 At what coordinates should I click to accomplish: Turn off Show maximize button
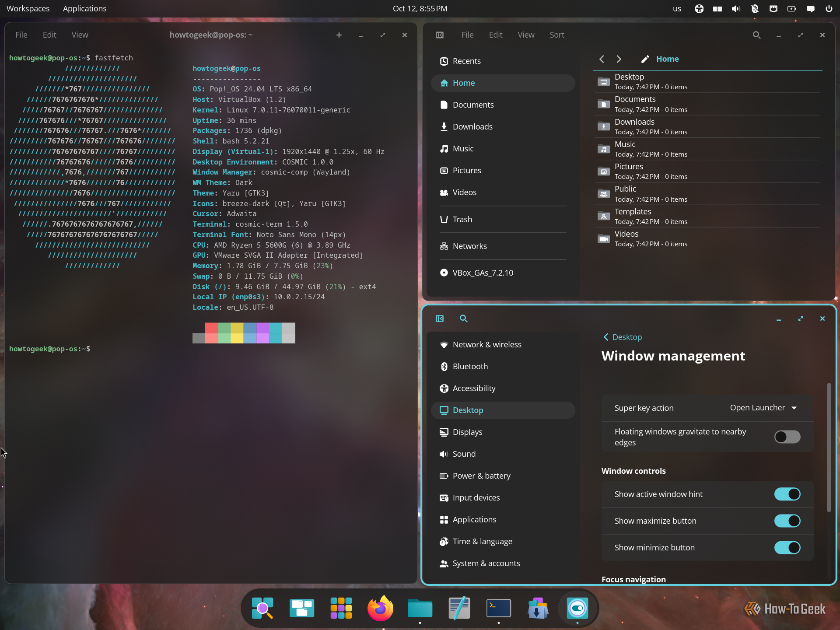[x=787, y=521]
